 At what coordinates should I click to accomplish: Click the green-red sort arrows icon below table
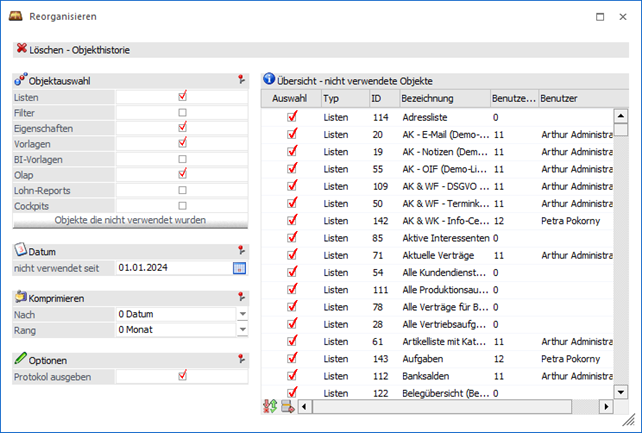click(x=270, y=406)
